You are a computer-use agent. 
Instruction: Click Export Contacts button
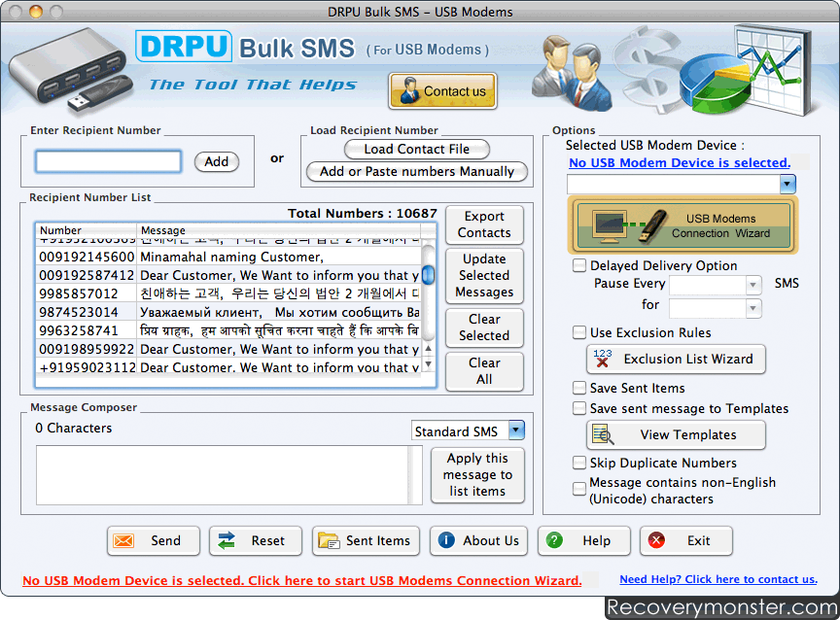point(484,224)
